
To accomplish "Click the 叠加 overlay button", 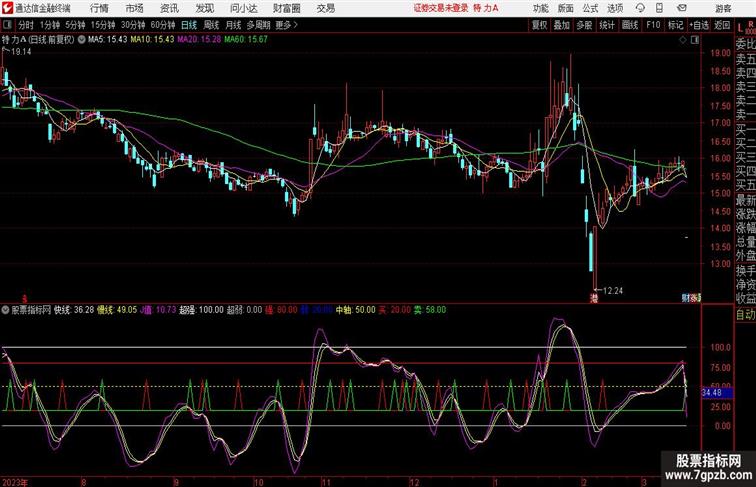I will pyautogui.click(x=562, y=25).
